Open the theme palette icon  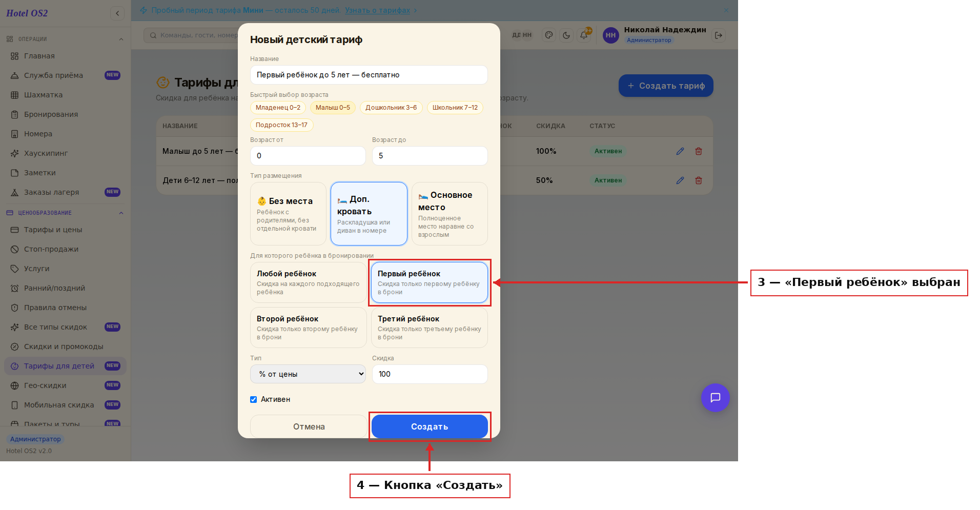(x=549, y=35)
